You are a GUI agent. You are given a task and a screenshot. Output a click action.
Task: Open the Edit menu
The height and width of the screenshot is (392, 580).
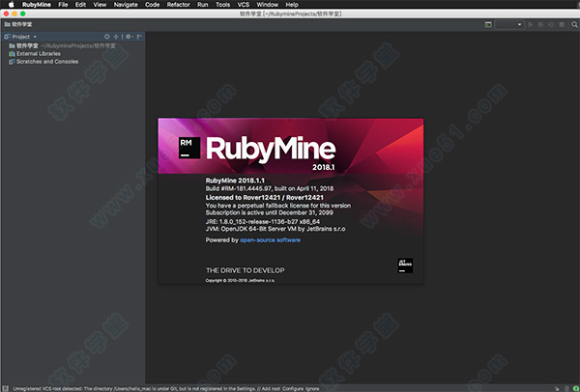click(x=80, y=5)
